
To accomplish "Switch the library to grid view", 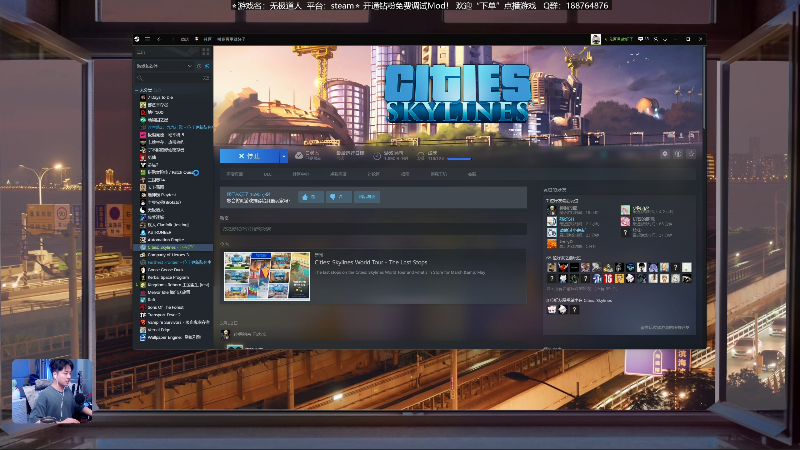I will (x=206, y=52).
